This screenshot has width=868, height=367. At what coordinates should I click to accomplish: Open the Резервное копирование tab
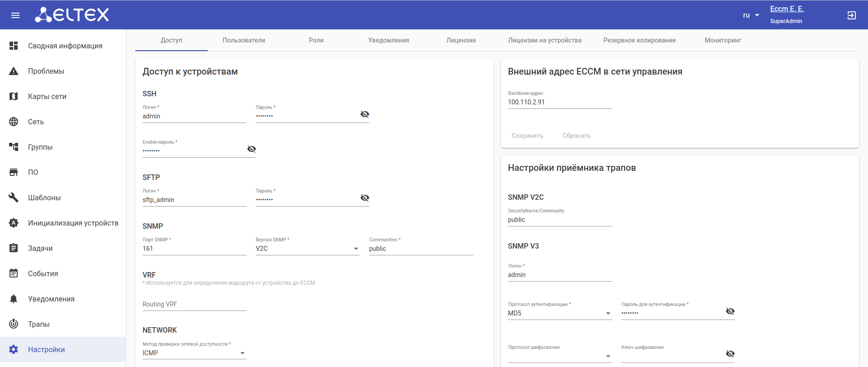639,40
